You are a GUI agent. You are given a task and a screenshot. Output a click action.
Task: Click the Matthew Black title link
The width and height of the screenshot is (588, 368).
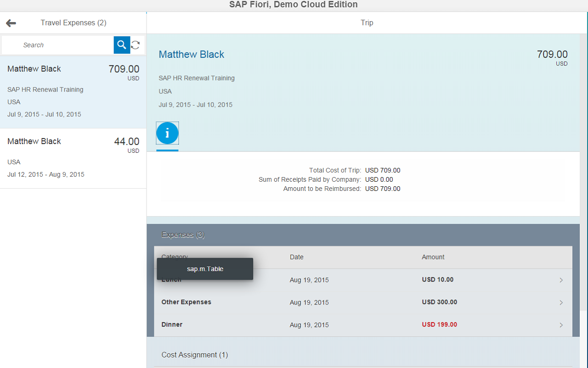pyautogui.click(x=192, y=54)
